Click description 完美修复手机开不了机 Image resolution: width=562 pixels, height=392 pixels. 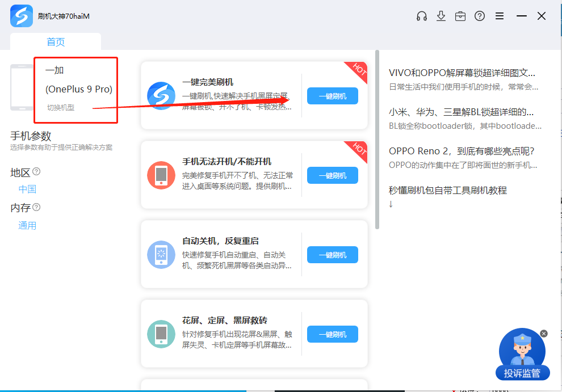(237, 181)
